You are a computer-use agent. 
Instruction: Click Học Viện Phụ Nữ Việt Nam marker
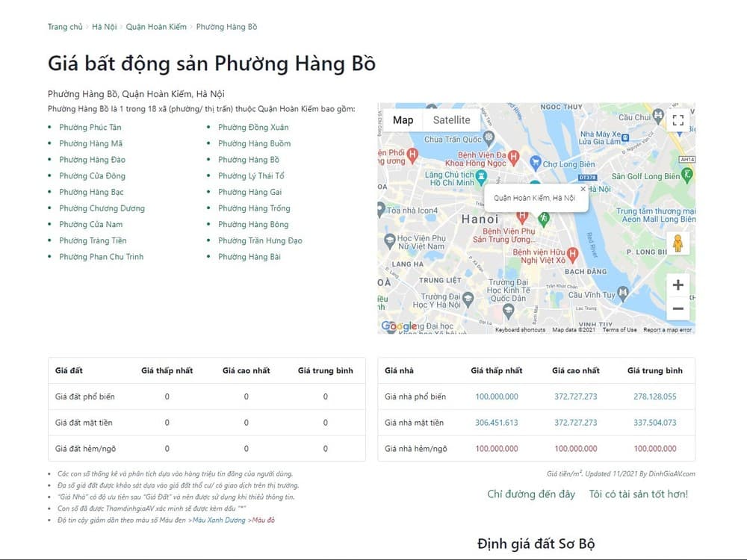pos(390,241)
